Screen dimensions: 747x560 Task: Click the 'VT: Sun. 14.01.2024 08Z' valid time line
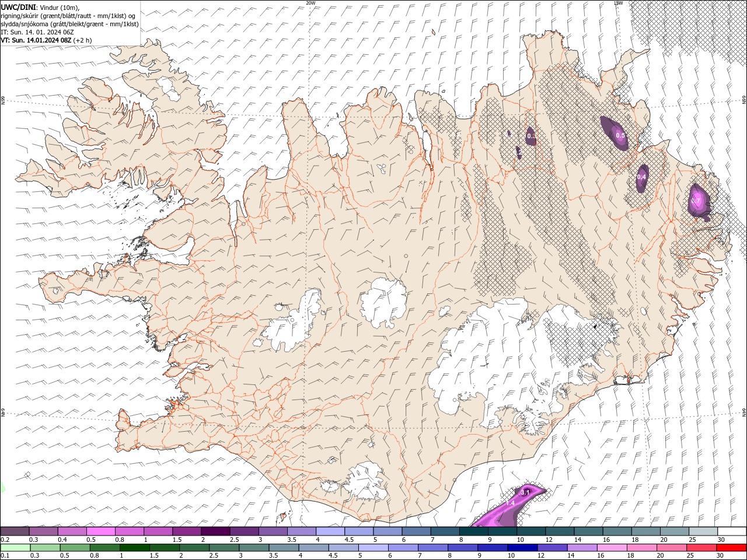tap(36, 40)
